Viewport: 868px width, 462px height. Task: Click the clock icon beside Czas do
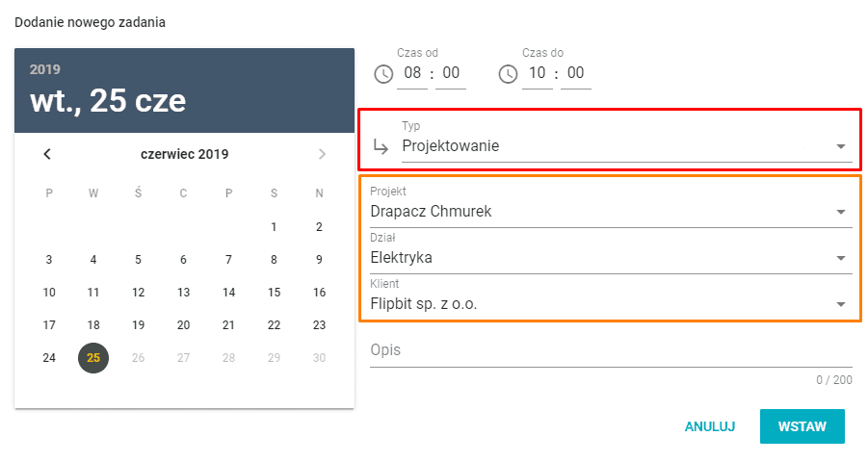(x=509, y=74)
